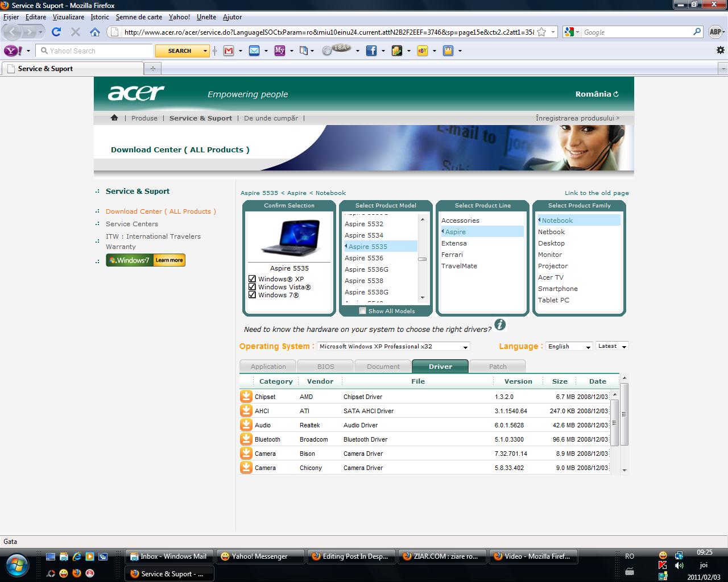Viewport: 728px width, 582px height.
Task: Click Acer home icon in navigation bar
Action: pyautogui.click(x=114, y=118)
